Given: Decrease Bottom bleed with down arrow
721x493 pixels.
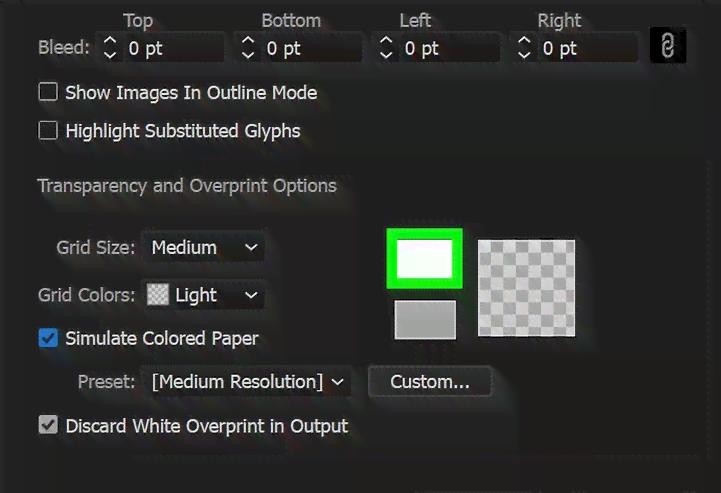Looking at the screenshot, I should (x=248, y=55).
